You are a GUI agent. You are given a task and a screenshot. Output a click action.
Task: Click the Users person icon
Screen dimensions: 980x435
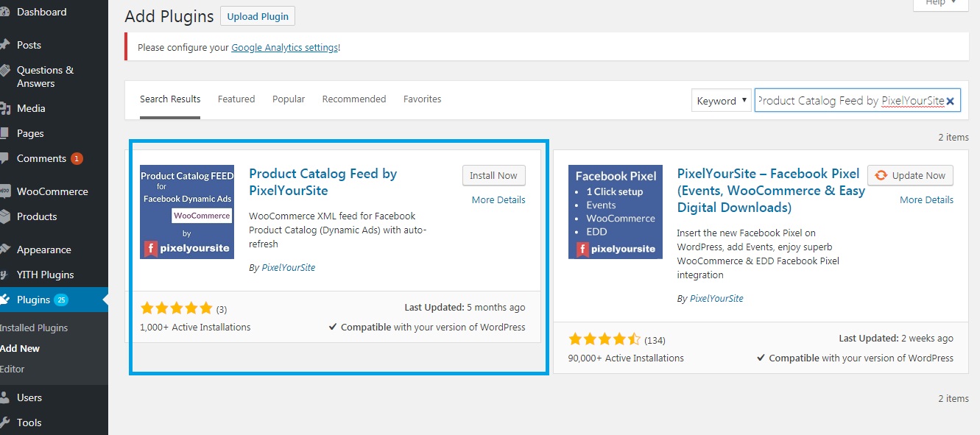point(4,397)
